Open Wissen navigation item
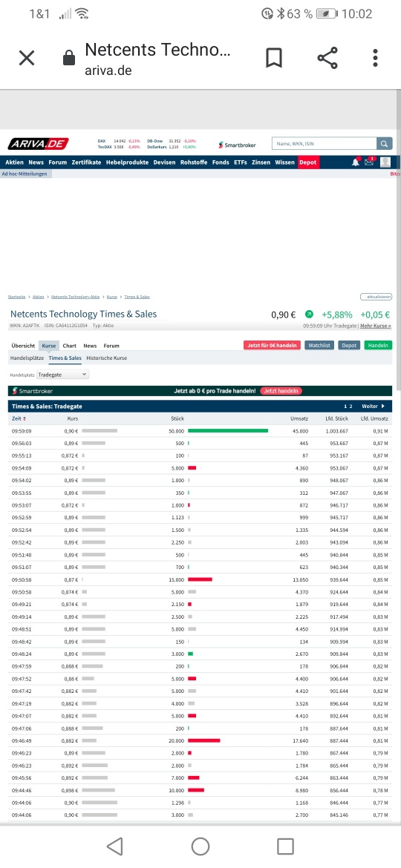 tap(284, 162)
